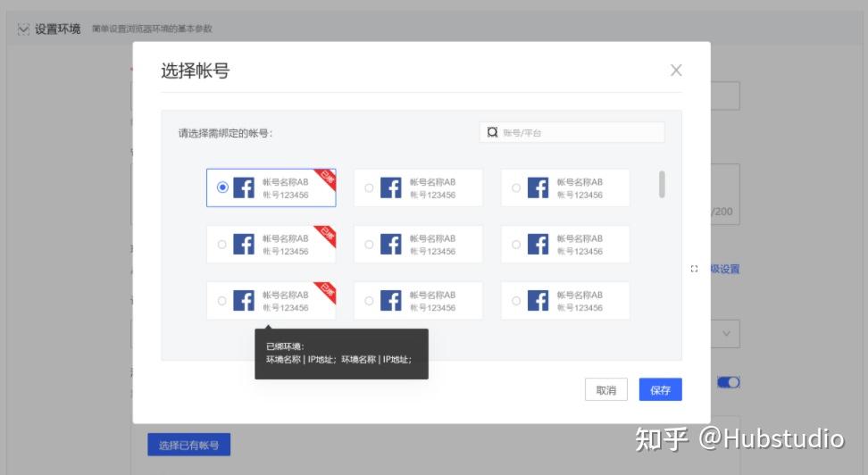Click the magnifier icon in search box
Viewport: 868px width, 475px height.
pyautogui.click(x=492, y=132)
